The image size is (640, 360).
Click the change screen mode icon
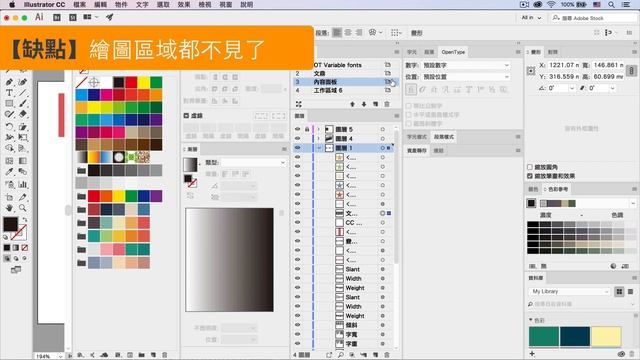pos(16,270)
